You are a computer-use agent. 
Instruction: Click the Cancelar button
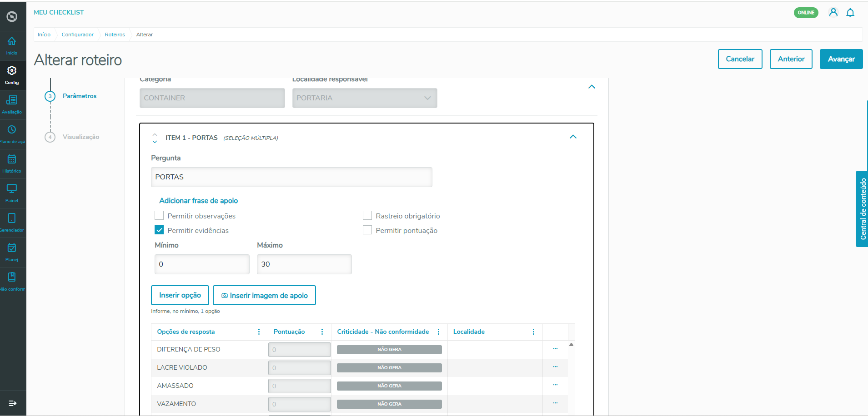(740, 59)
